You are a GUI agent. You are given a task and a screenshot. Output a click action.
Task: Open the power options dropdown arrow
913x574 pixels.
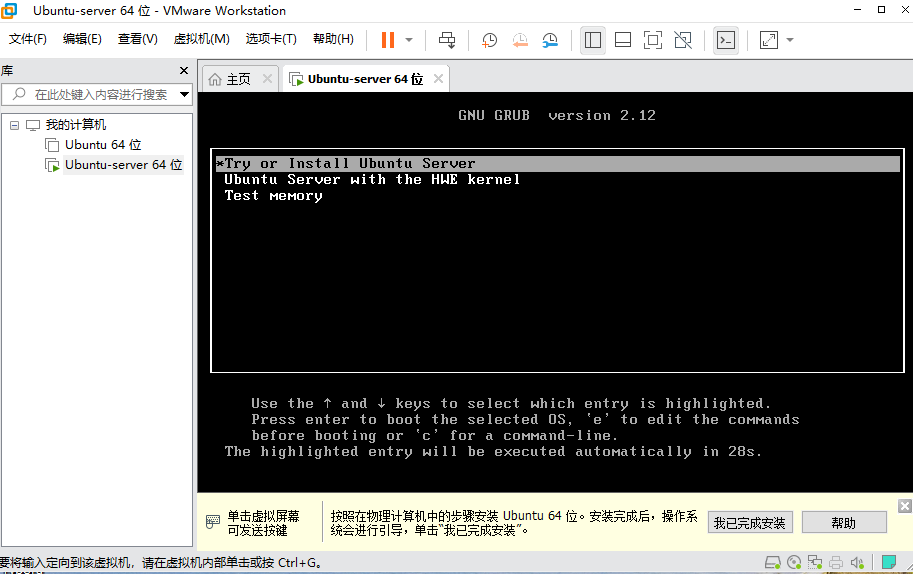pos(409,40)
